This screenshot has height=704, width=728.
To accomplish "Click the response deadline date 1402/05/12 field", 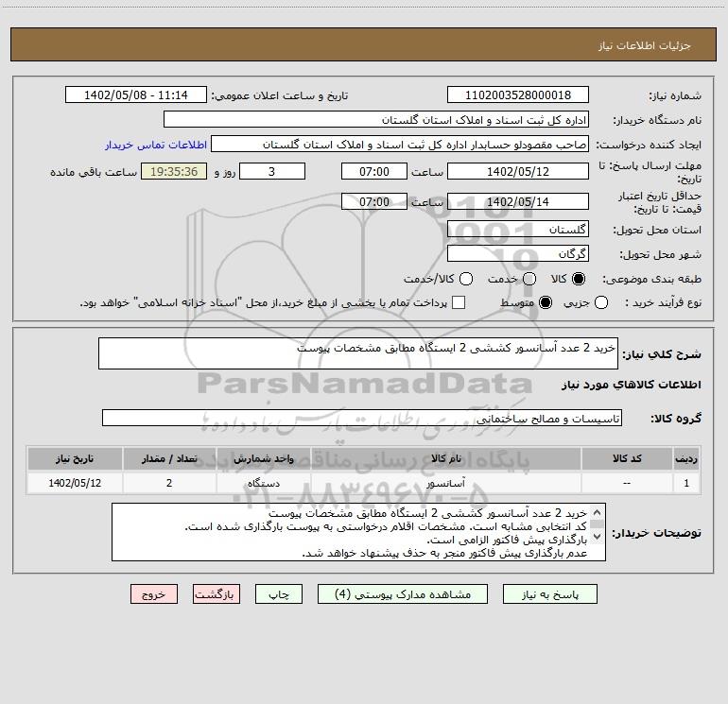I will point(518,171).
